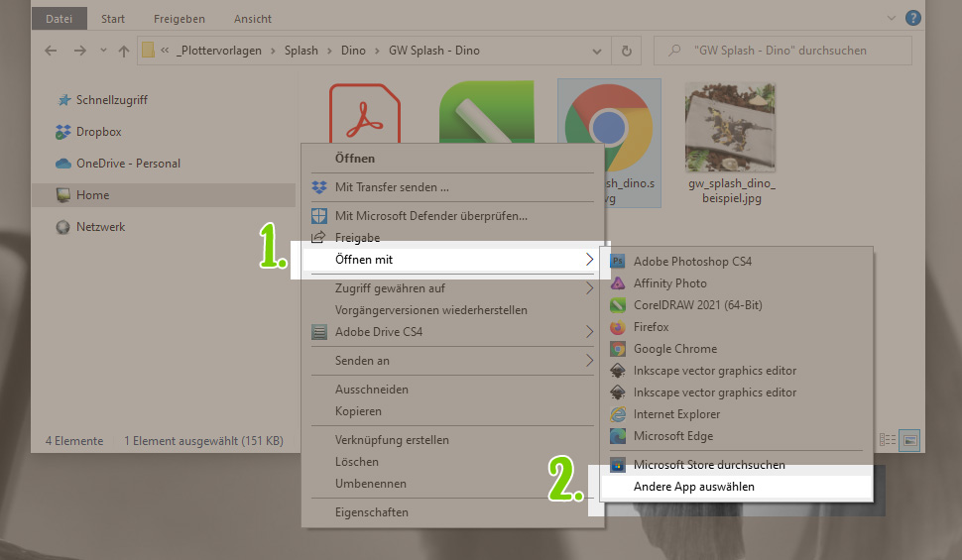The image size is (962, 560).
Task: Click the refresh icon beside address bar
Action: 627,51
